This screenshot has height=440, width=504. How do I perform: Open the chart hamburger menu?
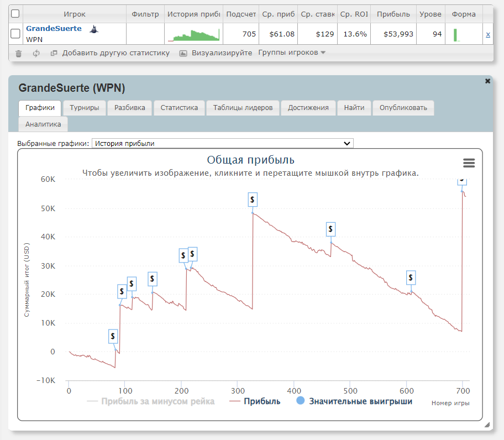tap(469, 163)
